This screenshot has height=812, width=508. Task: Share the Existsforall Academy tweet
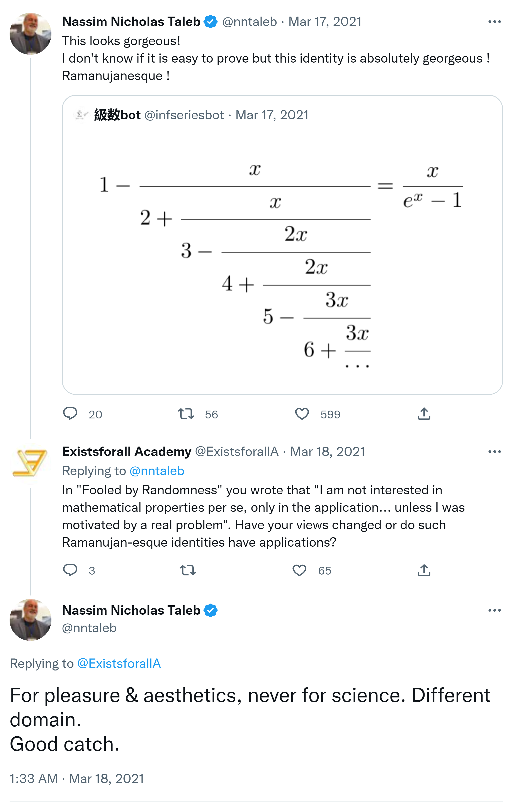pos(424,570)
